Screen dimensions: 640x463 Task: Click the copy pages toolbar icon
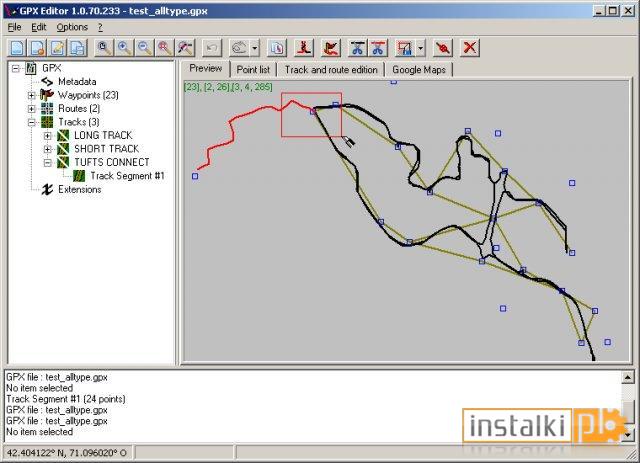tap(277, 48)
